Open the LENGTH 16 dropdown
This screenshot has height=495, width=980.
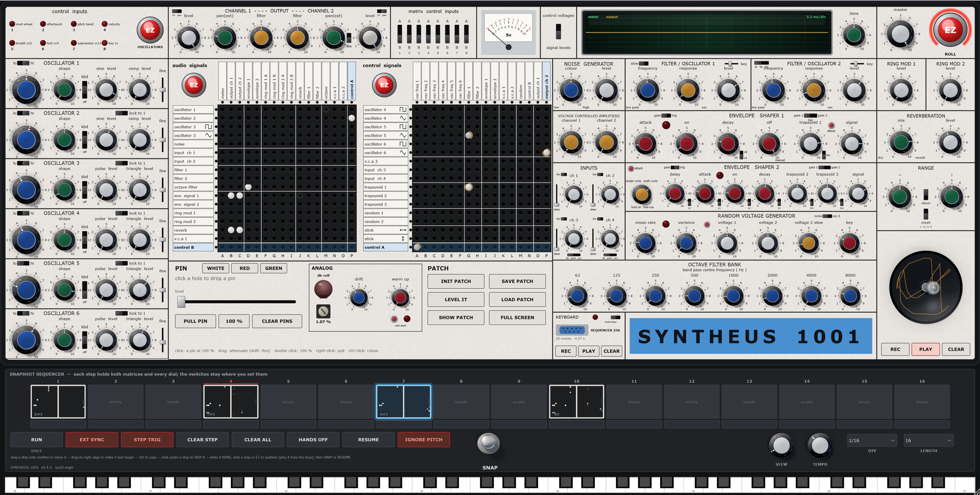coord(928,440)
